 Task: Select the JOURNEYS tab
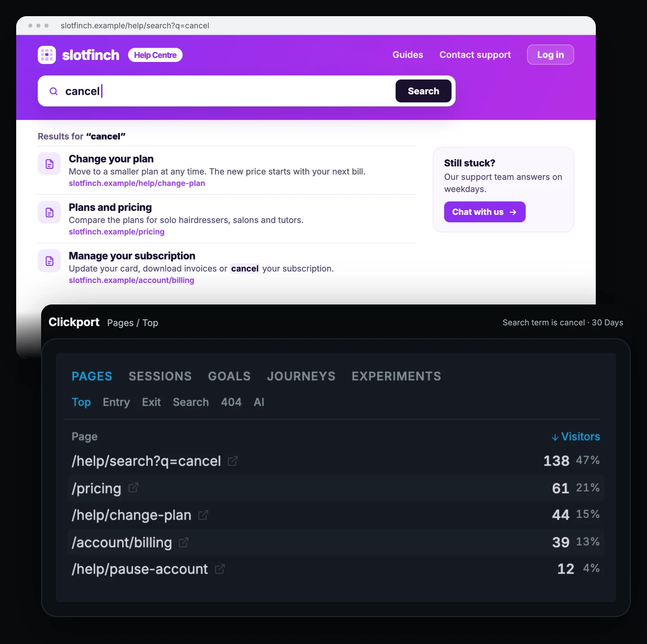tap(301, 376)
